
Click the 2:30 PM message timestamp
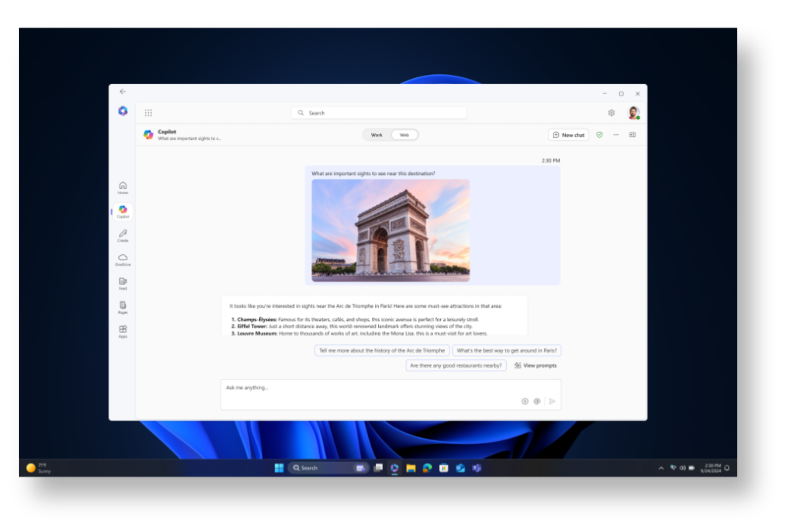pyautogui.click(x=551, y=161)
